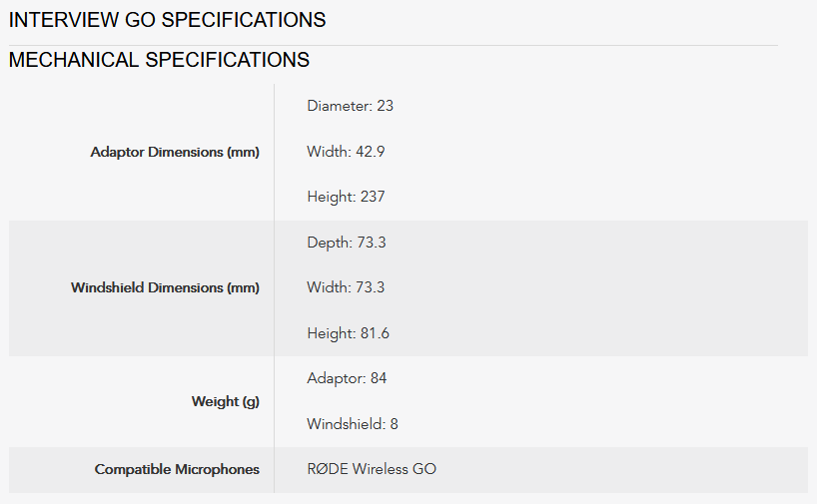Click the Diameter: 23 value

coord(351,106)
